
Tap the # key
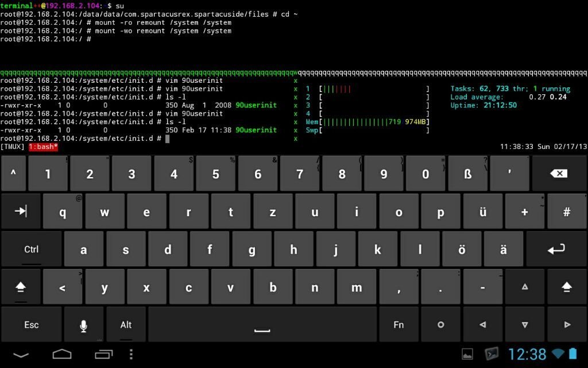coord(567,211)
